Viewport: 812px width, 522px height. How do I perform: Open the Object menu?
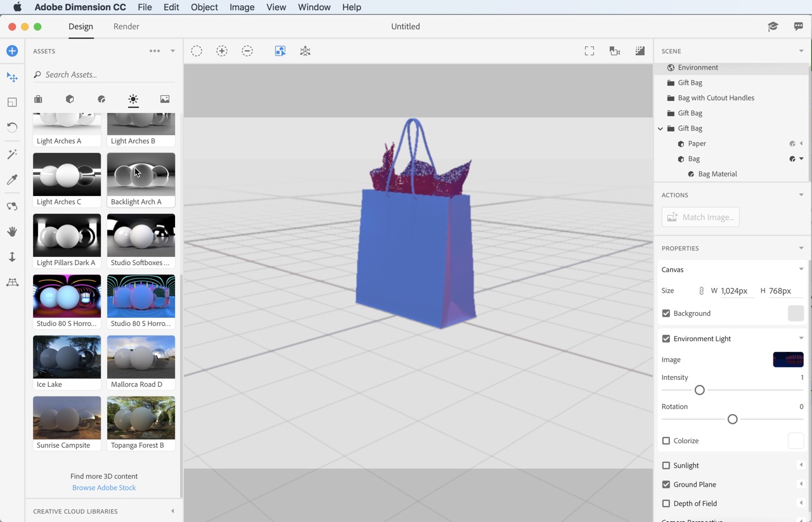tap(204, 7)
